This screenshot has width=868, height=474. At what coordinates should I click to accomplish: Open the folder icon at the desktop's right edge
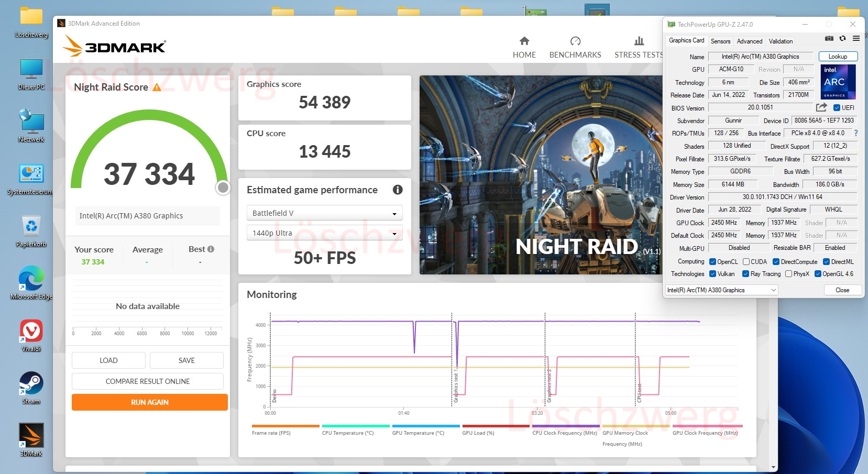coord(848,12)
